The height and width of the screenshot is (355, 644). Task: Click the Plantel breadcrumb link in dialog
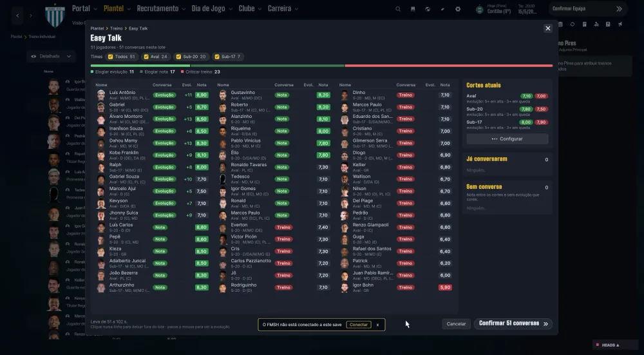(x=97, y=28)
